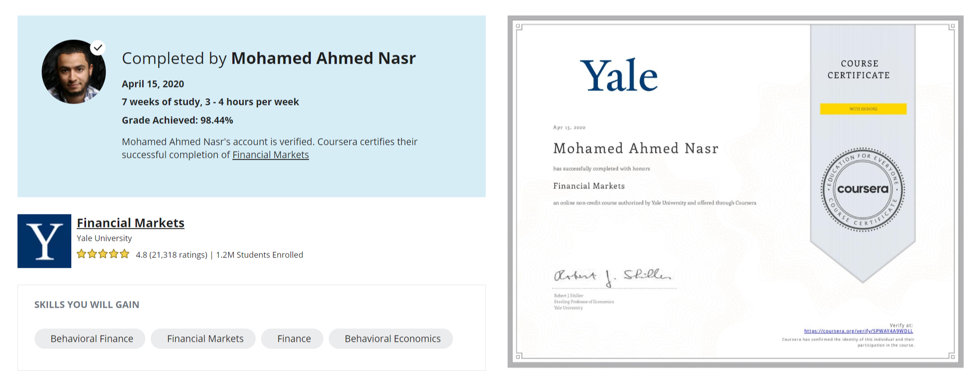This screenshot has height=384, width=980.
Task: Select the Financial Markets skill chip
Action: 205,339
